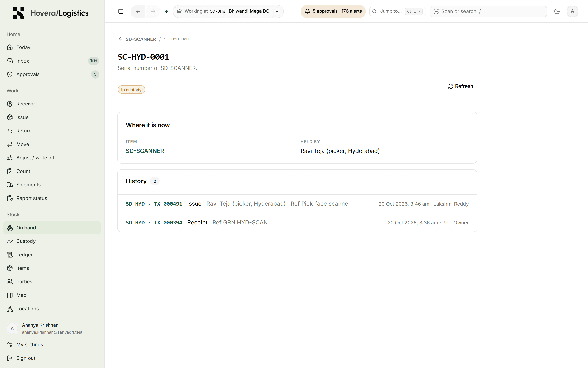Click the held by Ravi Teja text
This screenshot has height=368, width=588.
point(340,151)
